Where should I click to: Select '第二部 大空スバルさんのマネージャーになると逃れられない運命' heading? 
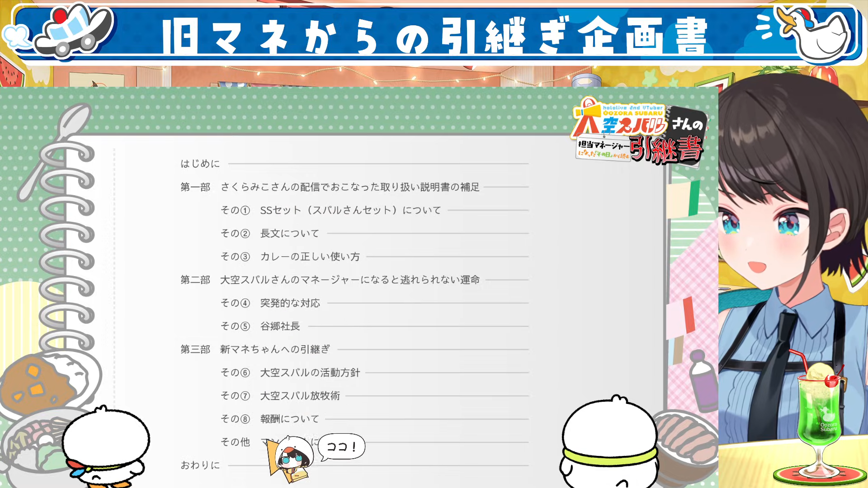click(x=330, y=280)
